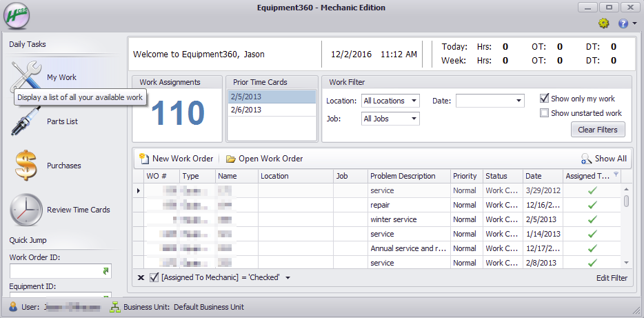This screenshot has height=318, width=644.
Task: Click the row indicator arrow of first row
Action: 139,190
